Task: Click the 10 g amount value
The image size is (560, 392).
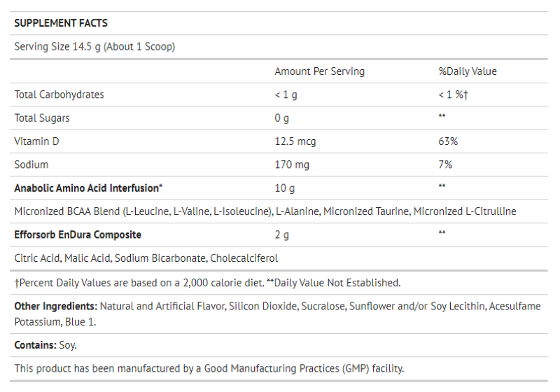Action: 284,188
